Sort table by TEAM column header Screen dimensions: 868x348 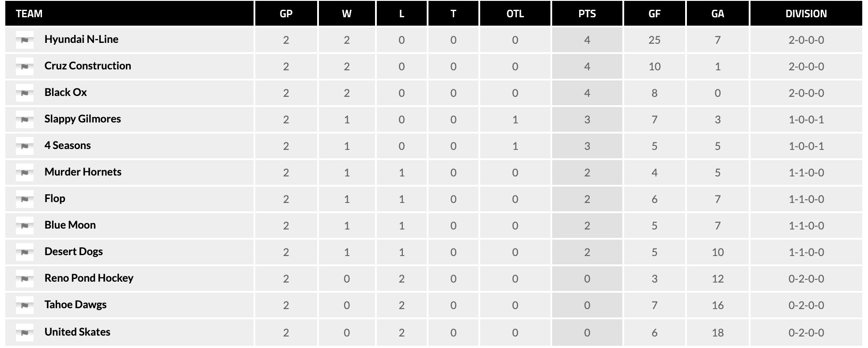click(29, 14)
